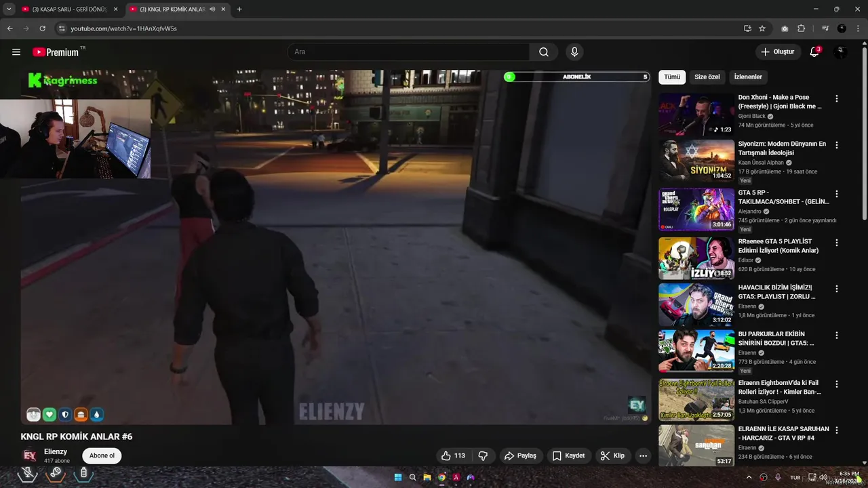Open Windows Start menu
This screenshot has width=868, height=488.
pyautogui.click(x=398, y=477)
